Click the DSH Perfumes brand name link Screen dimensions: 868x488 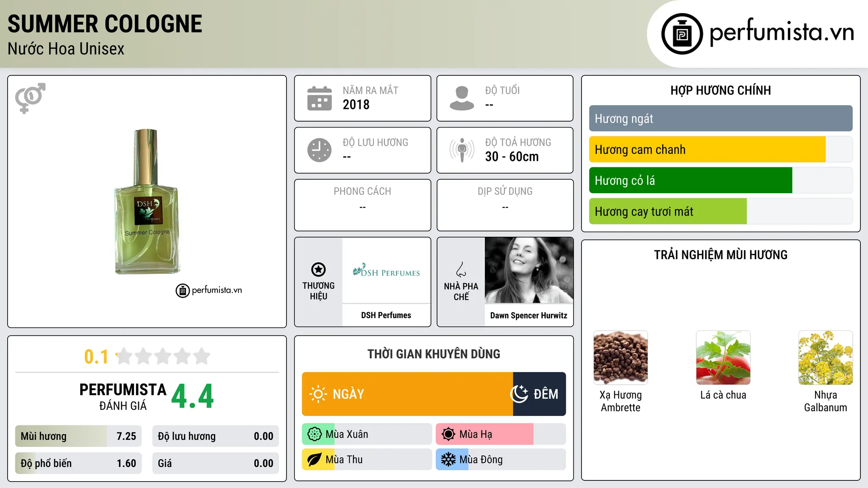[x=386, y=315]
